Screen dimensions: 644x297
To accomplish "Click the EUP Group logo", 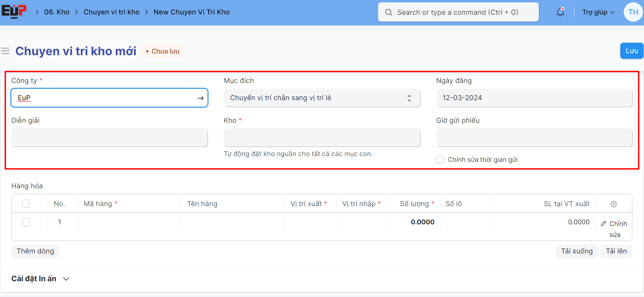I will coord(14,12).
